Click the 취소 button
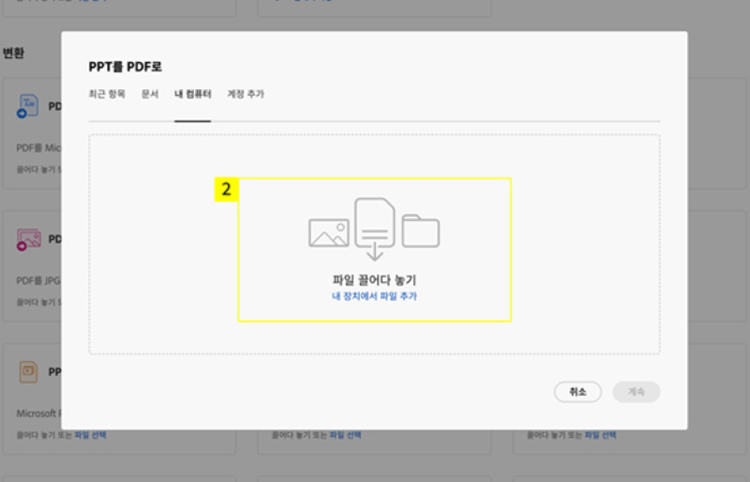 click(x=577, y=392)
